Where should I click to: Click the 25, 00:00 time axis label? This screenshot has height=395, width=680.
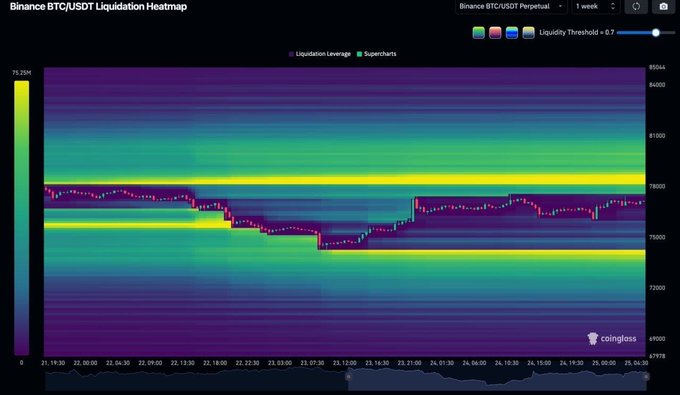click(x=604, y=363)
